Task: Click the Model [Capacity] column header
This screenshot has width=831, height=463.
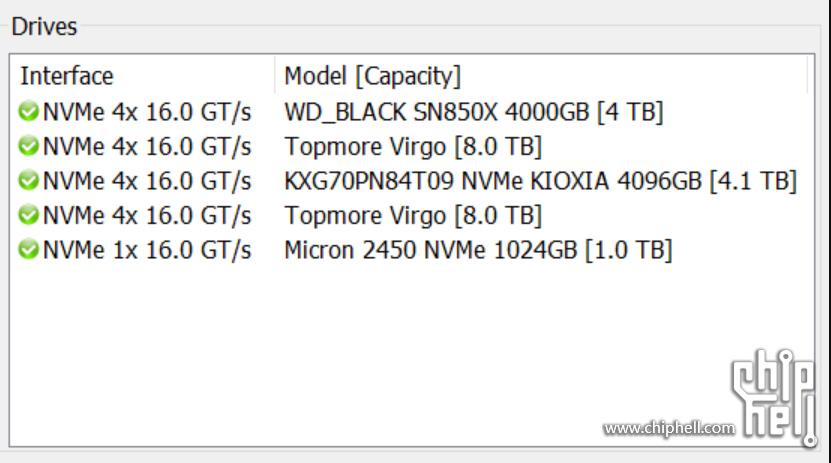Action: coord(373,76)
